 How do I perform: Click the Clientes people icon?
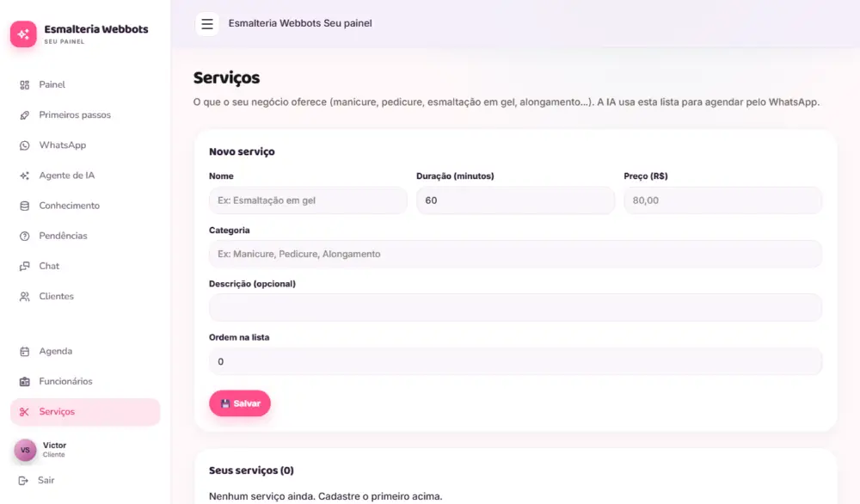[25, 296]
